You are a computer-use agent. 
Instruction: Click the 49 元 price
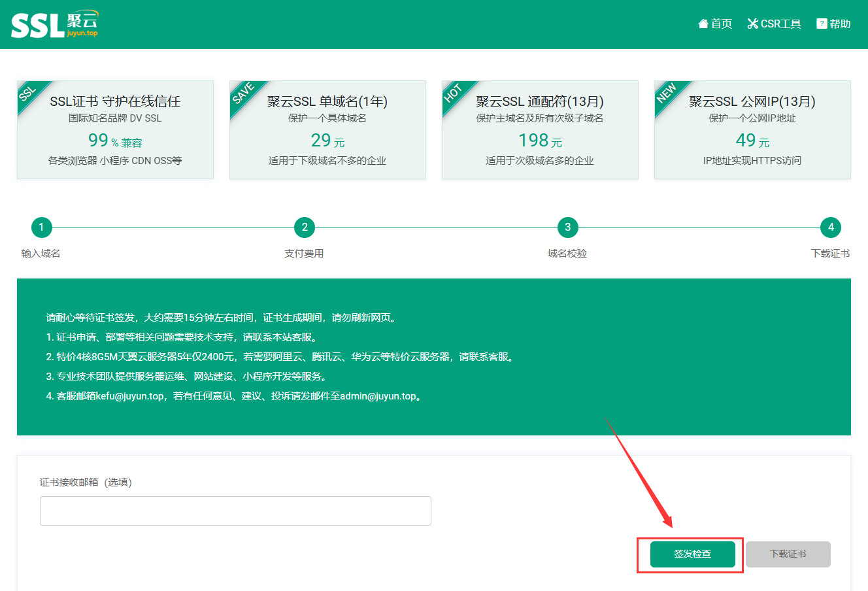[x=752, y=141]
